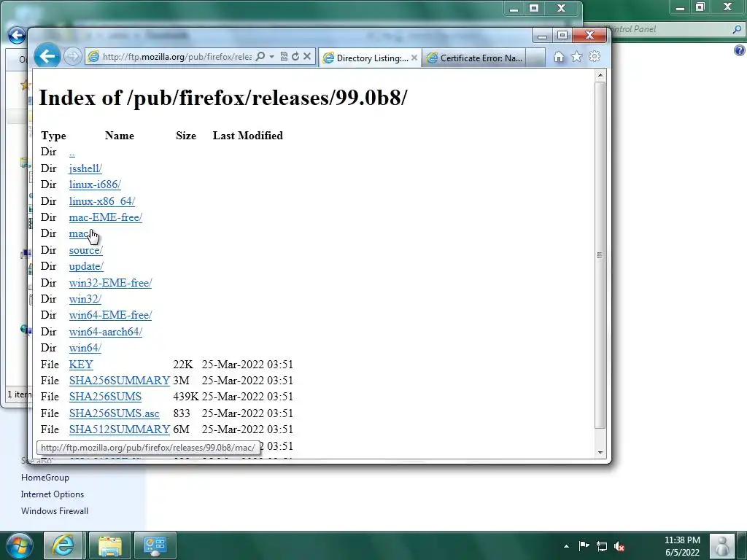Stop loading with the X in address bar
This screenshot has width=747, height=560.
point(307,57)
